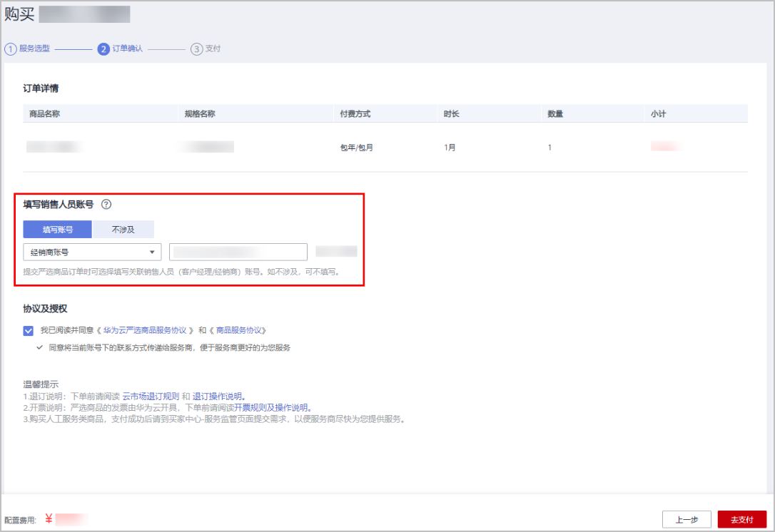775x532 pixels.
Task: Click the 同意将当前账号下的联系方式 consent line
Action: click(x=170, y=348)
